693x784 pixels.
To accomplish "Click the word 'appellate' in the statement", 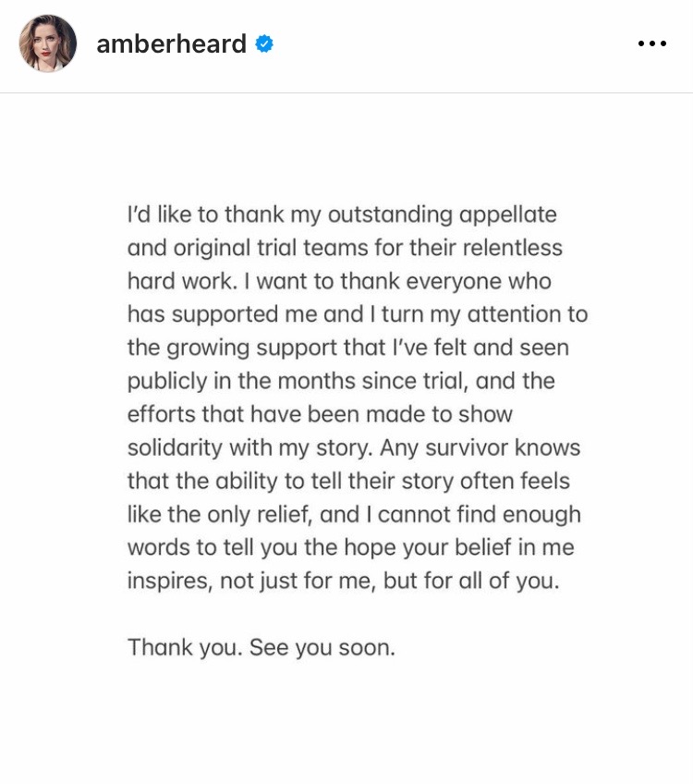I will [x=508, y=215].
